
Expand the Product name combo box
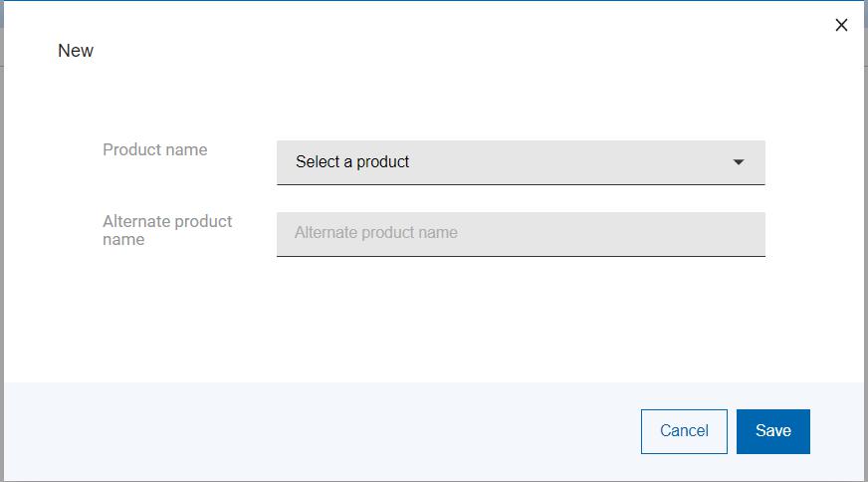pos(521,162)
